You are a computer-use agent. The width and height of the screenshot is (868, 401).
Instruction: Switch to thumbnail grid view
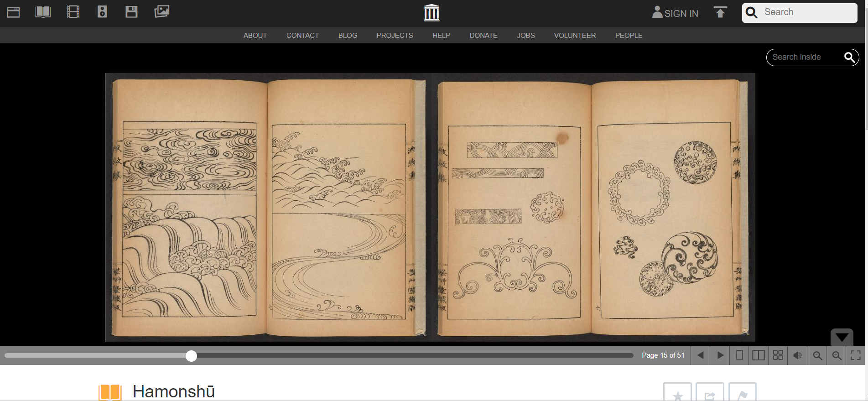778,355
